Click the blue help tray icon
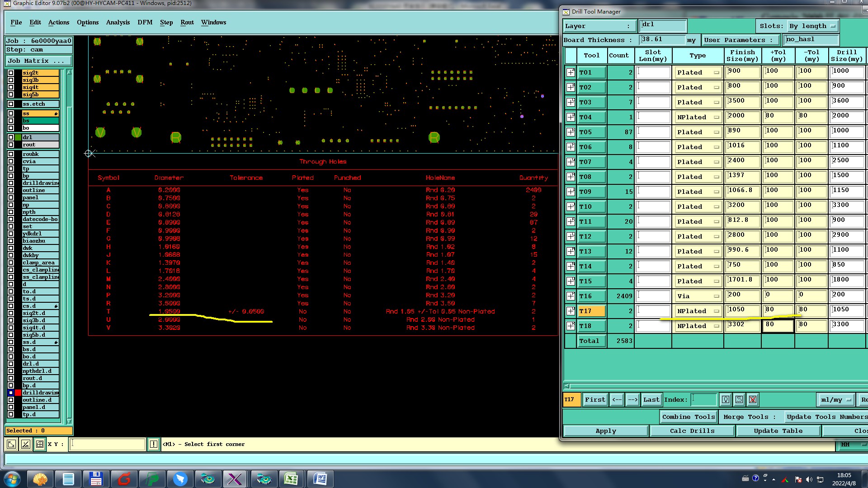Image resolution: width=868 pixels, height=488 pixels. pyautogui.click(x=755, y=478)
